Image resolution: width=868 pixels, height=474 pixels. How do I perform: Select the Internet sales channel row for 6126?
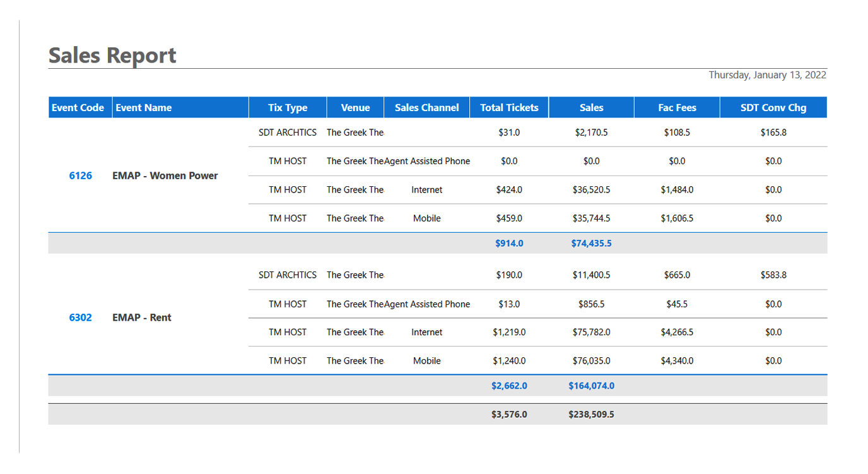pyautogui.click(x=426, y=189)
